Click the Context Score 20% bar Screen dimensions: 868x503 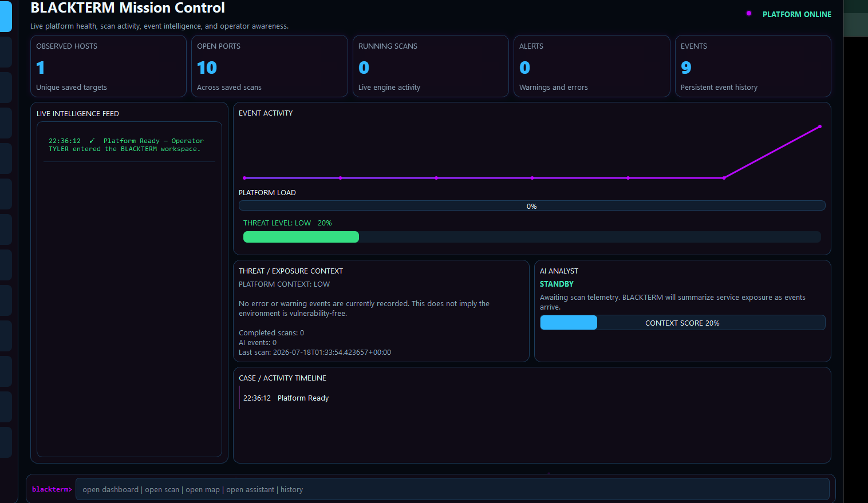682,323
